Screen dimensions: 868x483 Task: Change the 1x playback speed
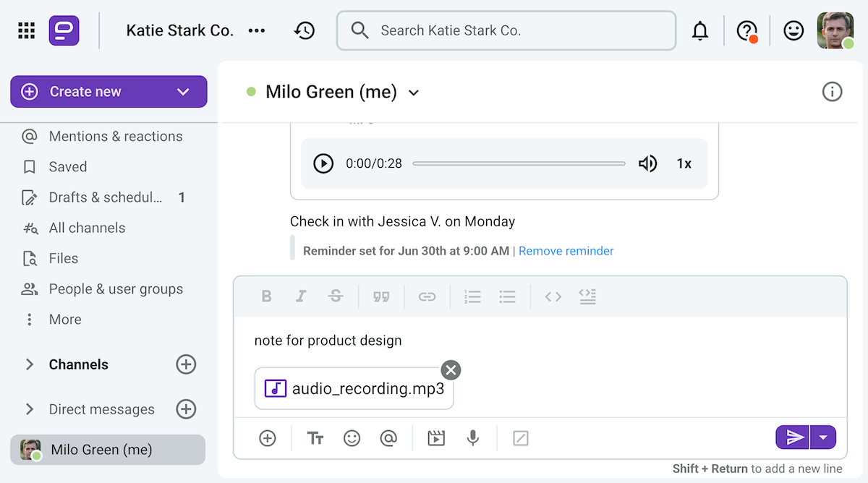[x=684, y=163]
